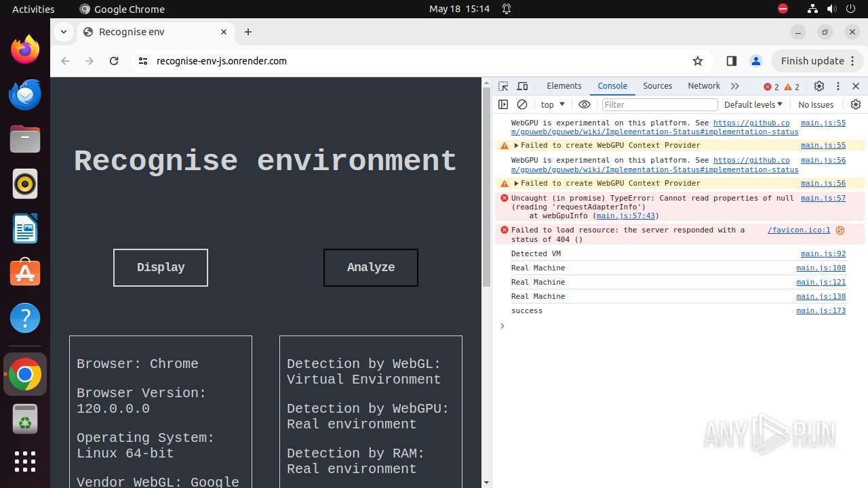Open the Default levels dropdown
This screenshot has width=868, height=488.
click(x=753, y=104)
